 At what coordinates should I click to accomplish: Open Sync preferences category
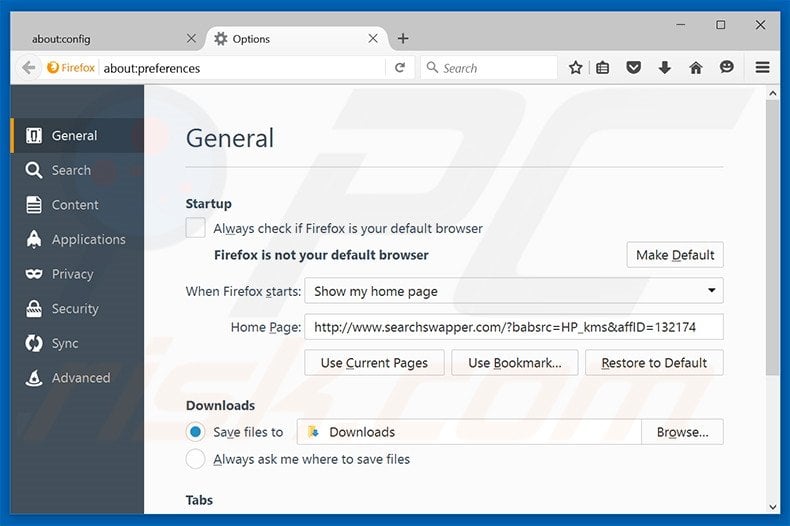tap(77, 343)
